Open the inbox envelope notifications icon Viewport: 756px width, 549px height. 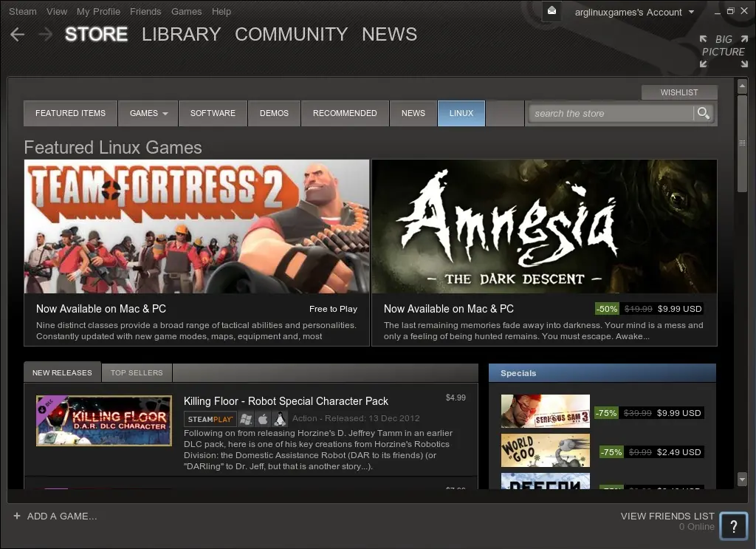point(551,11)
